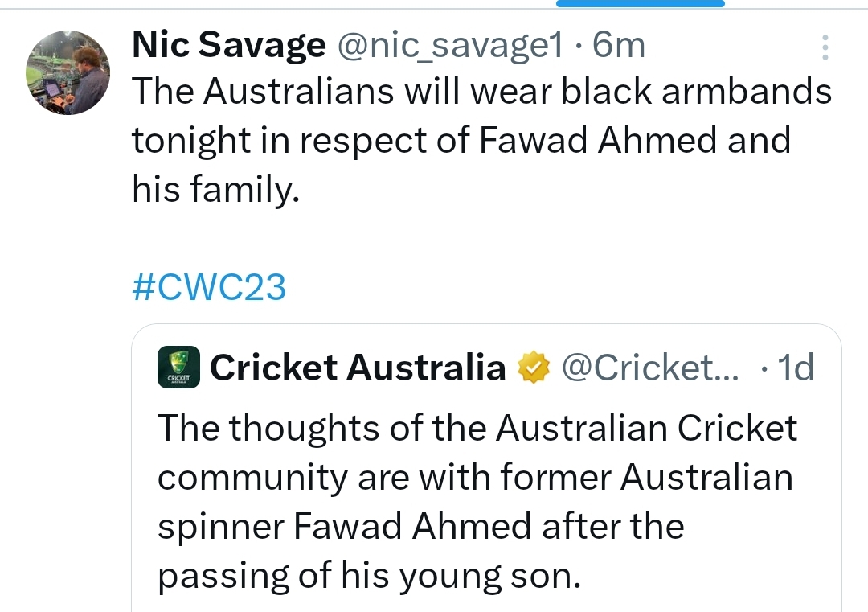Image resolution: width=868 pixels, height=612 pixels.
Task: Click the 6m tweet timestamp
Action: 618,45
